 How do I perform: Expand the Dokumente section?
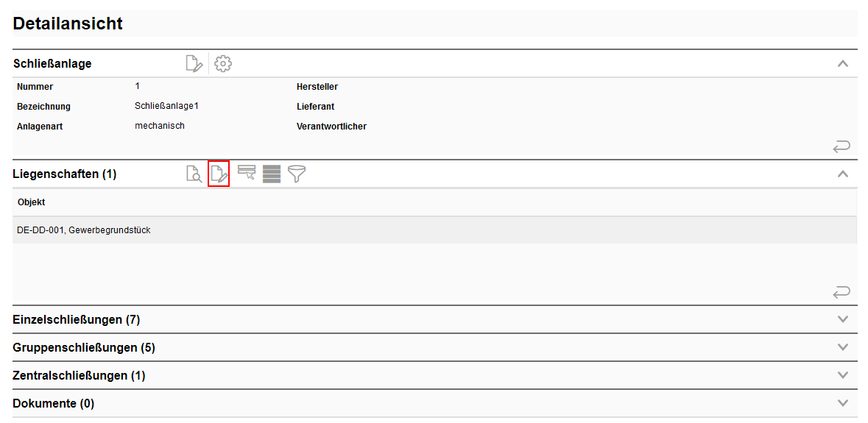coord(843,403)
